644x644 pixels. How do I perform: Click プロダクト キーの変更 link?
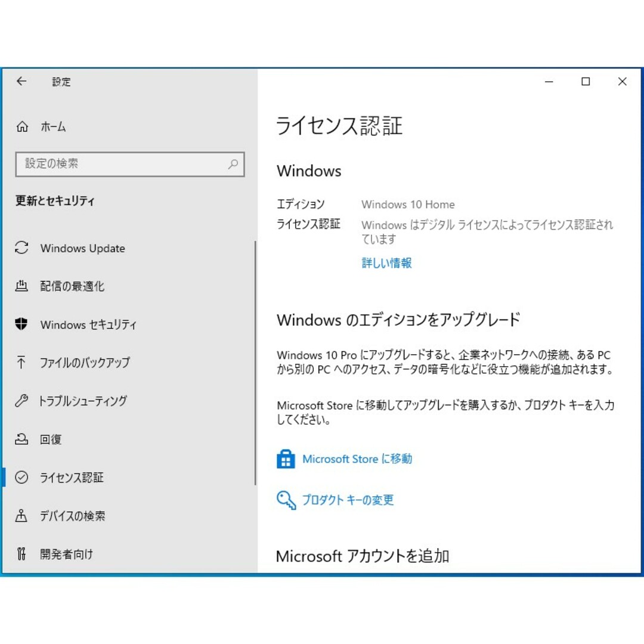(348, 500)
